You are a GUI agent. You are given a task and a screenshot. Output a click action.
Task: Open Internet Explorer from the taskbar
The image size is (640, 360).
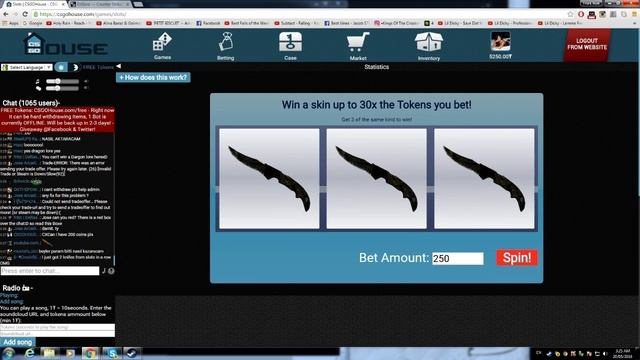pos(29,353)
